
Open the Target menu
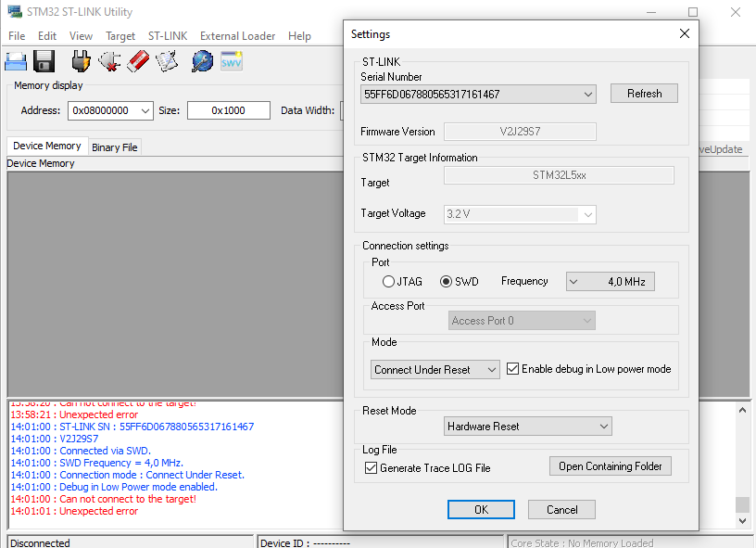pyautogui.click(x=120, y=36)
